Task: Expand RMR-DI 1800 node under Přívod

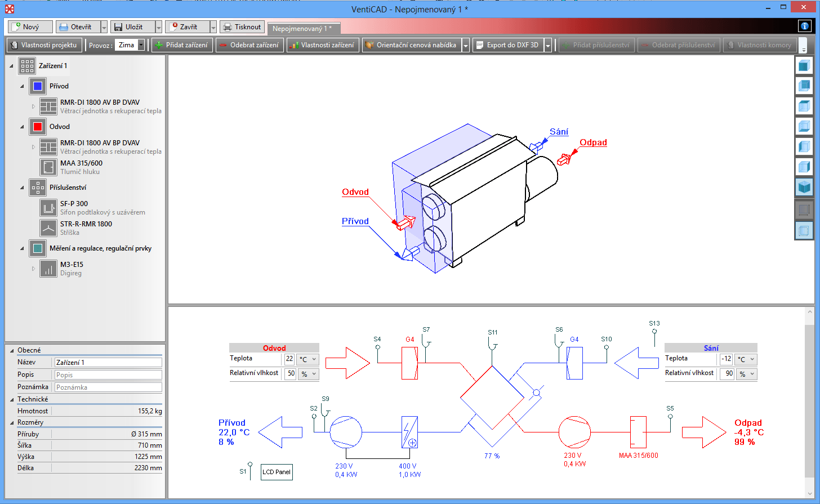Action: tap(33, 106)
